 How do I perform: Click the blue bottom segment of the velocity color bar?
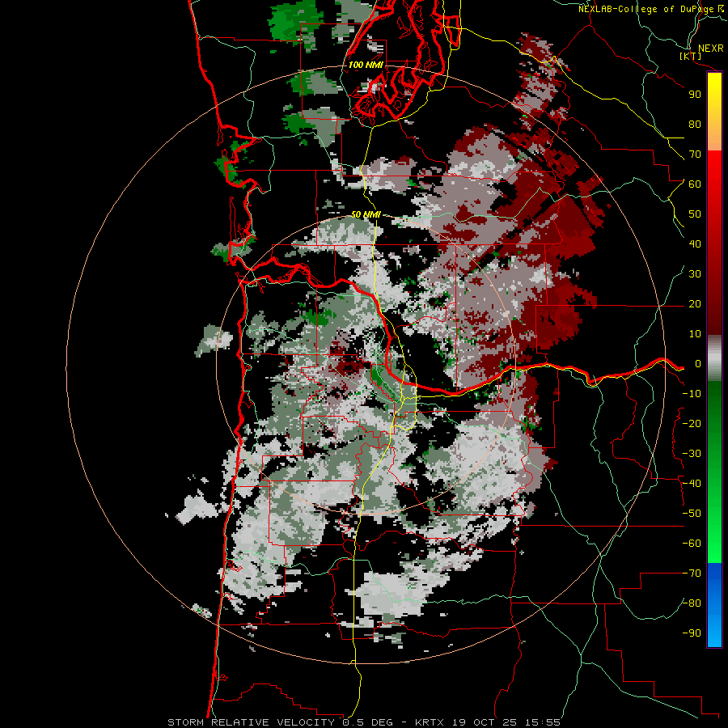click(x=714, y=605)
